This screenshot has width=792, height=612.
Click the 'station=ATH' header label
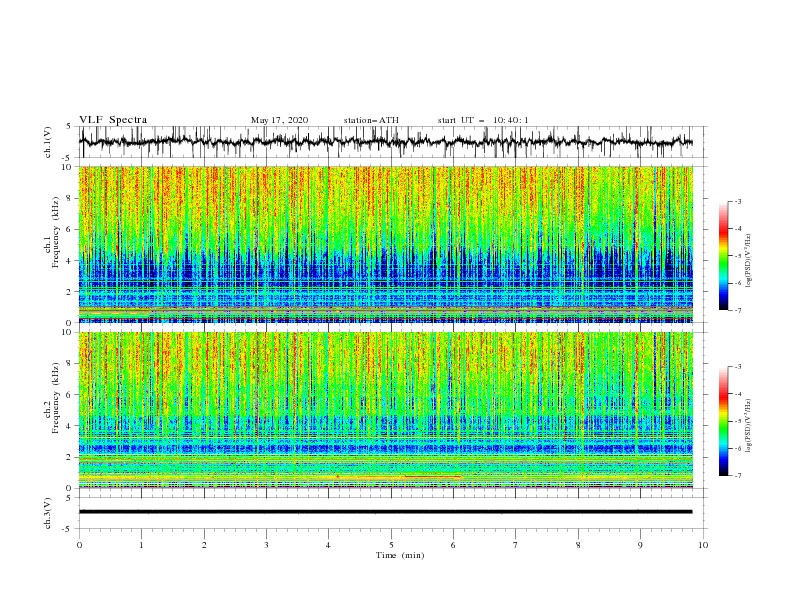pos(371,120)
